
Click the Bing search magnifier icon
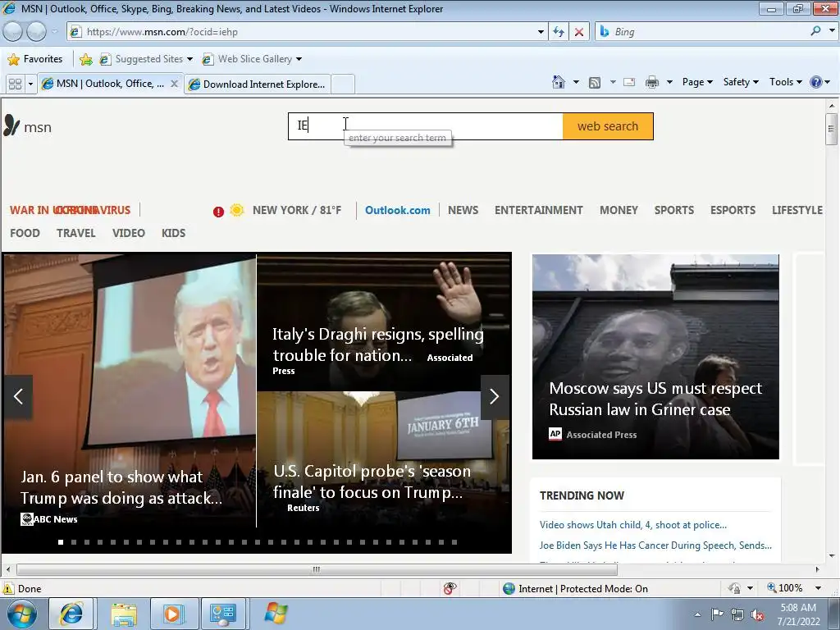pyautogui.click(x=816, y=31)
